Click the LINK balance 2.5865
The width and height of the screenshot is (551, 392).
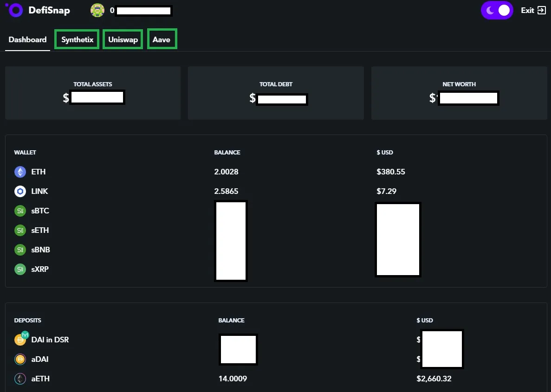pyautogui.click(x=227, y=191)
